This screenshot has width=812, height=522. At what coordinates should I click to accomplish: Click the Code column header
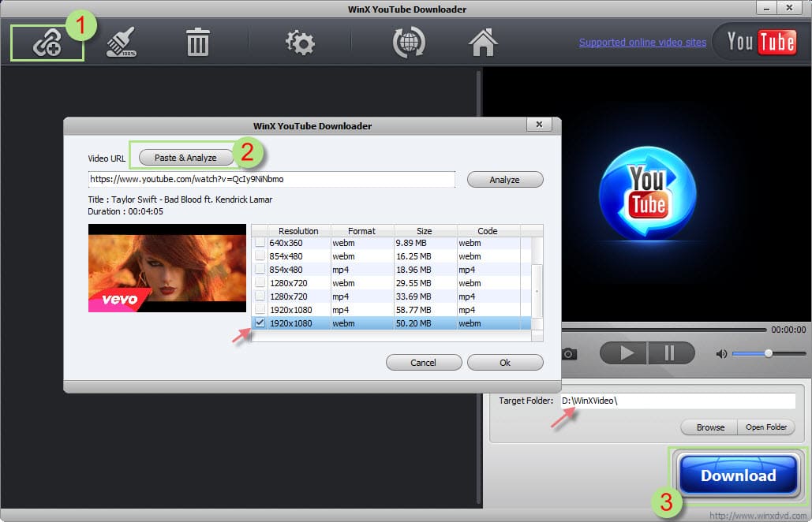coord(488,231)
